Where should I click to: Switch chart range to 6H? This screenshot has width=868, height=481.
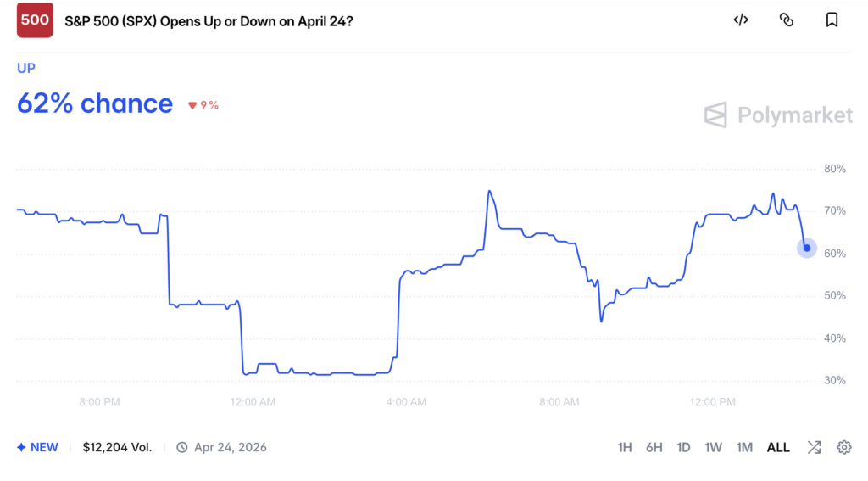(654, 447)
